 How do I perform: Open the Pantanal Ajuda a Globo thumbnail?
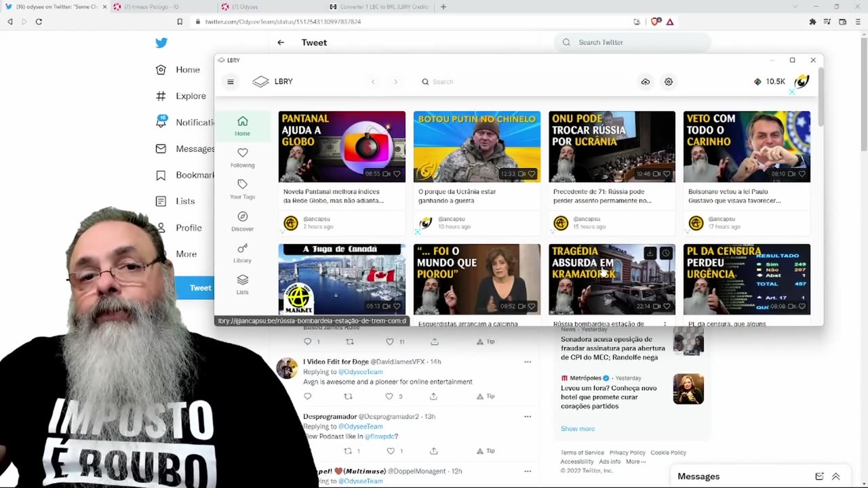[342, 146]
